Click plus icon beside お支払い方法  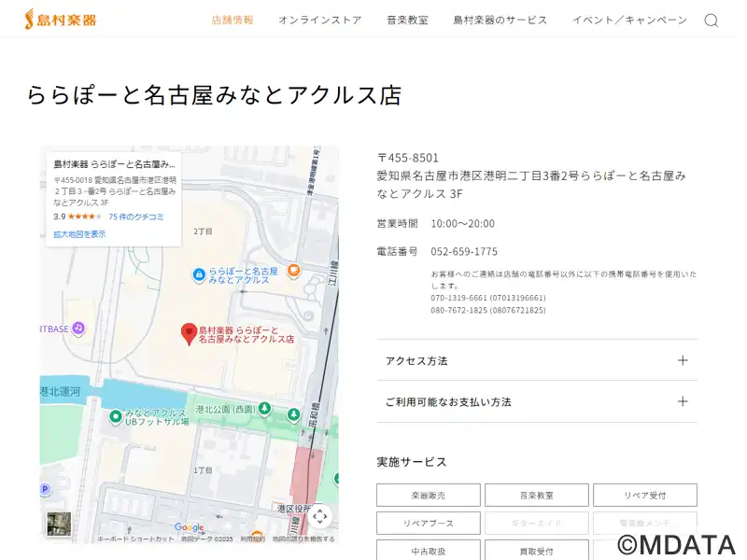(x=683, y=401)
